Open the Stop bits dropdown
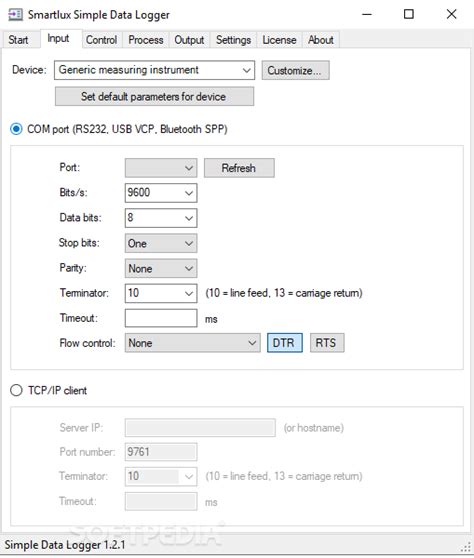This screenshot has height=558, width=474. [x=161, y=243]
